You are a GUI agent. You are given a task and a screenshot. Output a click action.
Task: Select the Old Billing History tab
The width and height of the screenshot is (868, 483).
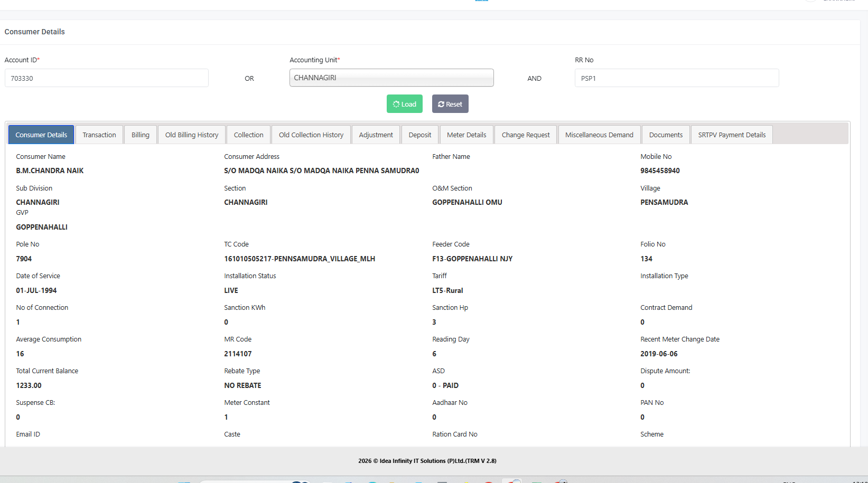pyautogui.click(x=192, y=135)
